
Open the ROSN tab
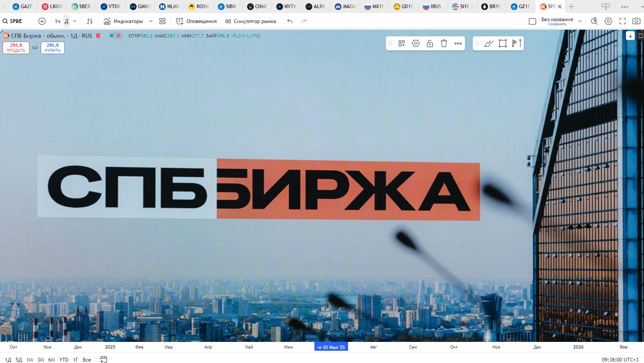(198, 6)
